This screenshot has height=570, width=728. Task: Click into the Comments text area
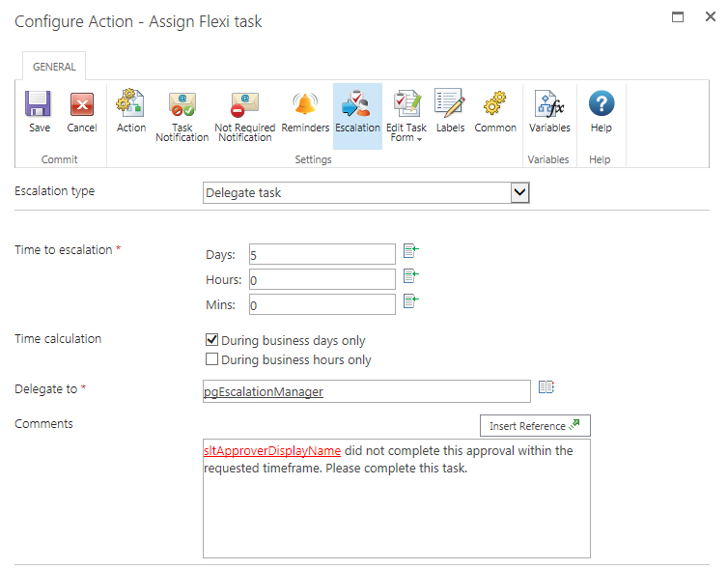[x=396, y=512]
